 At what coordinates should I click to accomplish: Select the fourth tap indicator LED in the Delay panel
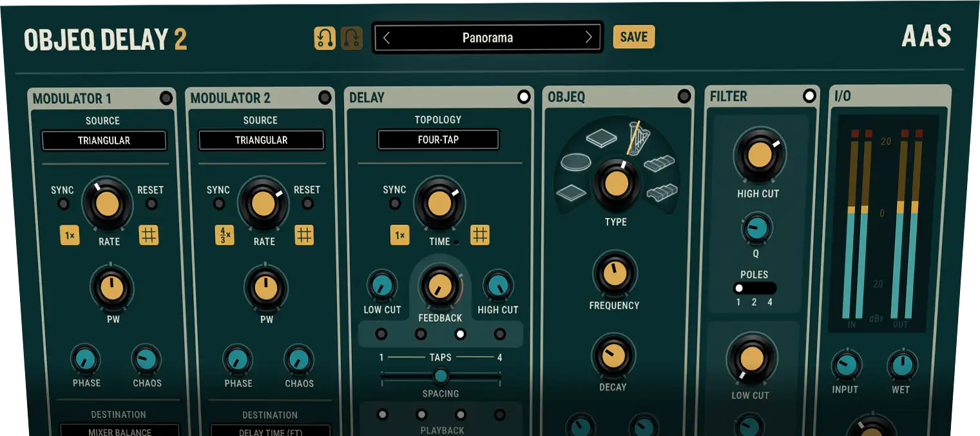click(x=500, y=334)
